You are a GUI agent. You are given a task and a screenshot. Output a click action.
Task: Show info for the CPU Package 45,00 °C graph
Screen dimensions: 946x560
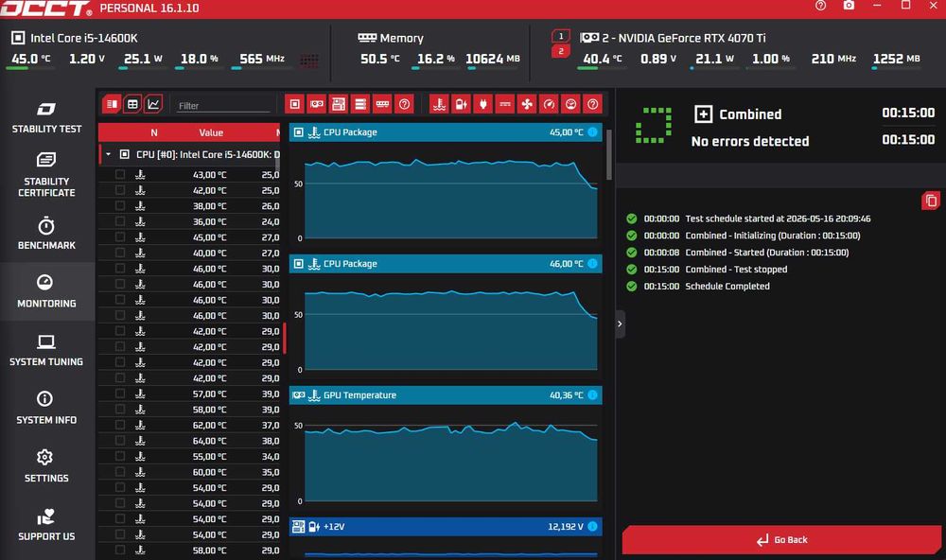coord(592,132)
